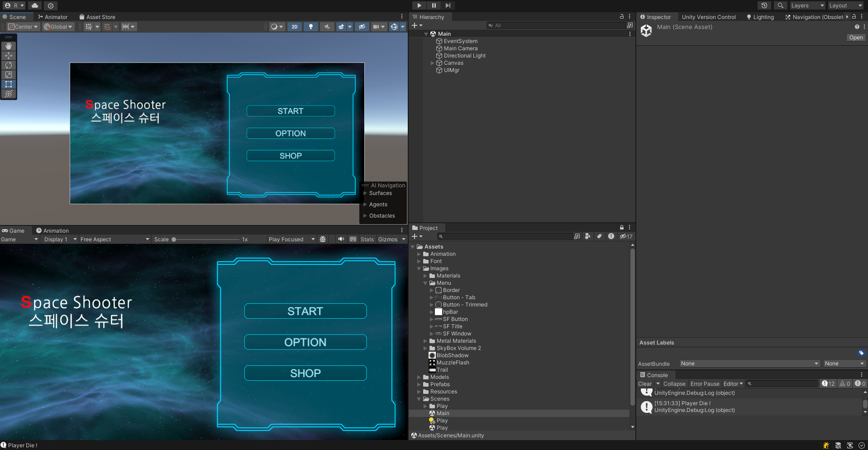This screenshot has width=868, height=450.
Task: Select the Scale tool
Action: (8, 75)
